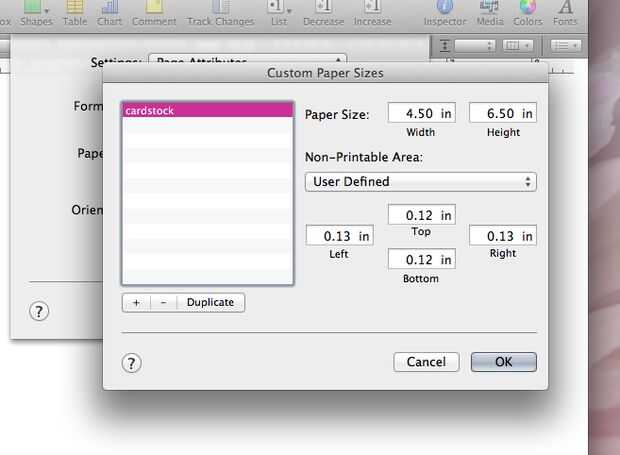Click the Top margin field

[422, 215]
